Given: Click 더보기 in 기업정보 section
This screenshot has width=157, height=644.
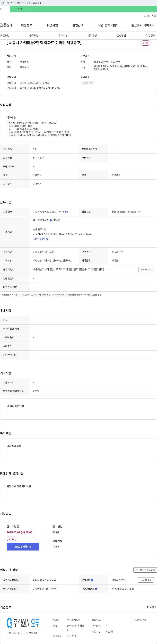Looking at the screenshot, I should pyautogui.click(x=152, y=607).
